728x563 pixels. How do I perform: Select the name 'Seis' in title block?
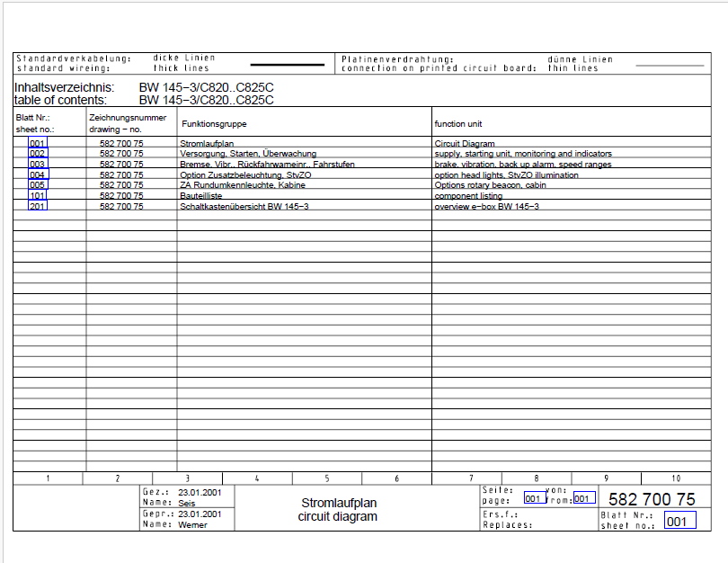187,503
